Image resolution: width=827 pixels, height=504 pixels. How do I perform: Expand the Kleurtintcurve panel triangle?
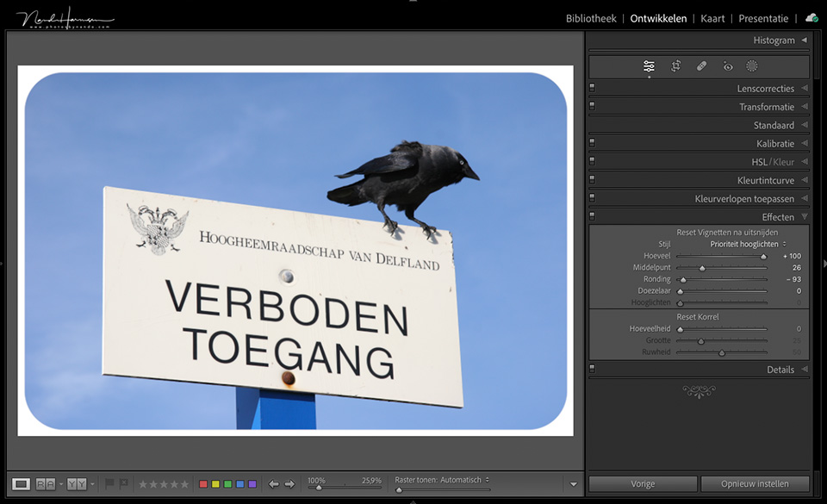pyautogui.click(x=805, y=180)
